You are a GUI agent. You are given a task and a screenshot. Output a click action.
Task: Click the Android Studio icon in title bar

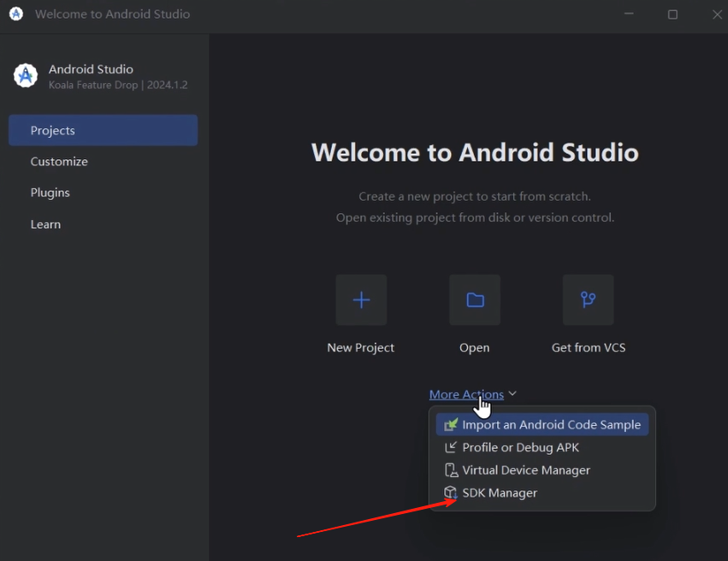pos(16,14)
